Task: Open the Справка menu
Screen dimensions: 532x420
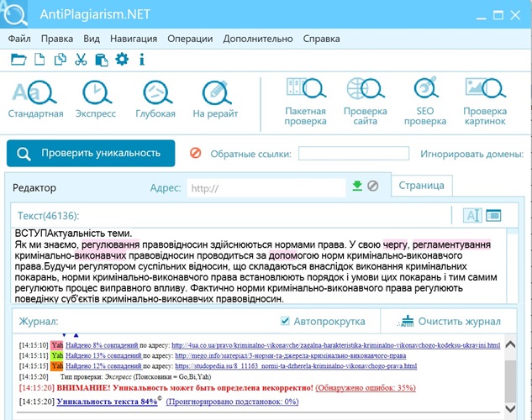Action: pyautogui.click(x=321, y=39)
